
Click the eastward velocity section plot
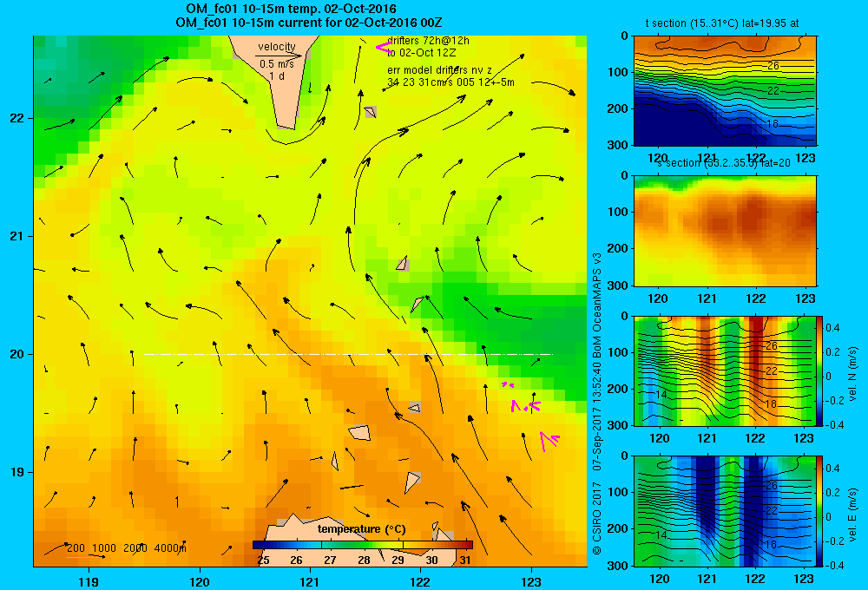725,511
